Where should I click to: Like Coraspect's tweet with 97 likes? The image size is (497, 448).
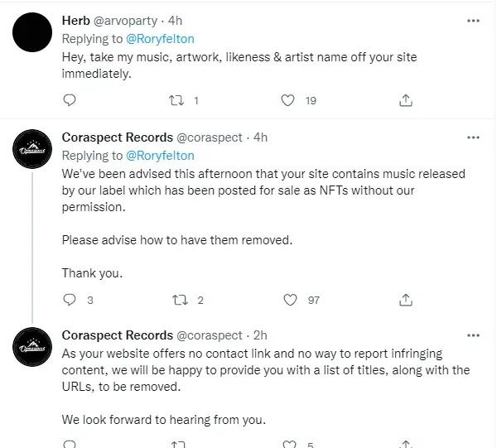(290, 300)
